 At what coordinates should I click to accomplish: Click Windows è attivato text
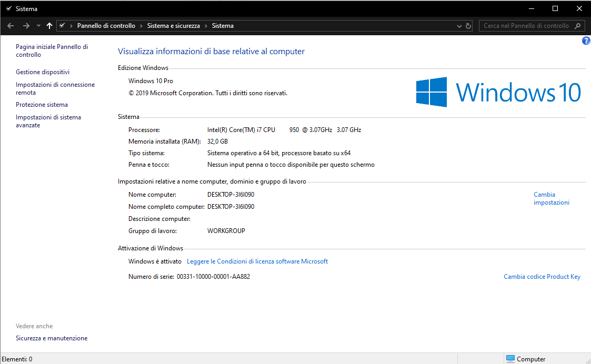(155, 261)
